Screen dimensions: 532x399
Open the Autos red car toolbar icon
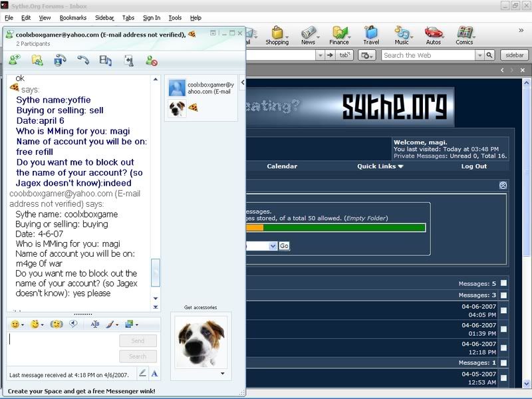tap(434, 35)
